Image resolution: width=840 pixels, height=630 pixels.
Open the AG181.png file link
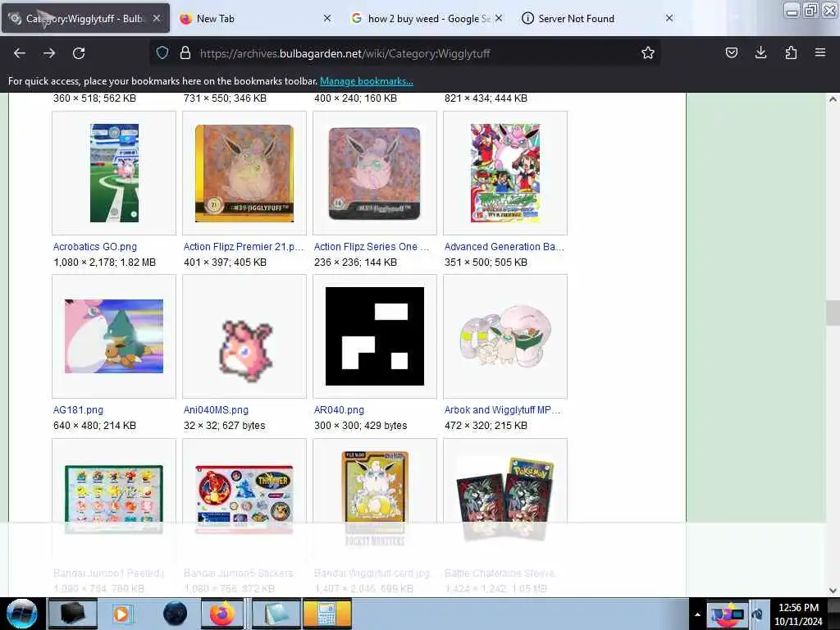coord(78,410)
